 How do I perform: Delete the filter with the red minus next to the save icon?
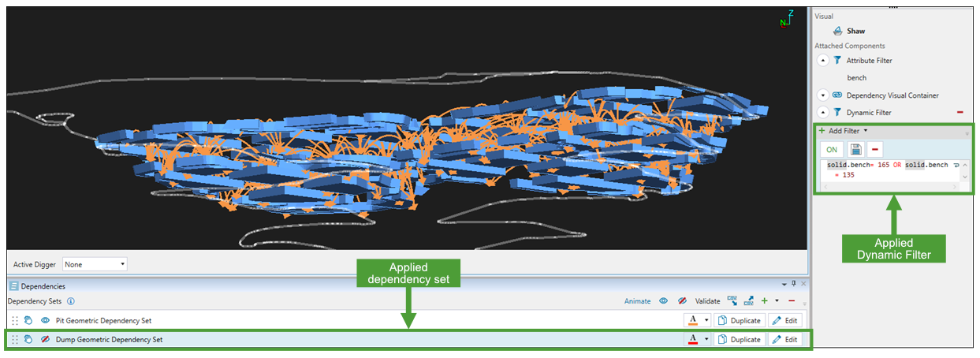(874, 149)
